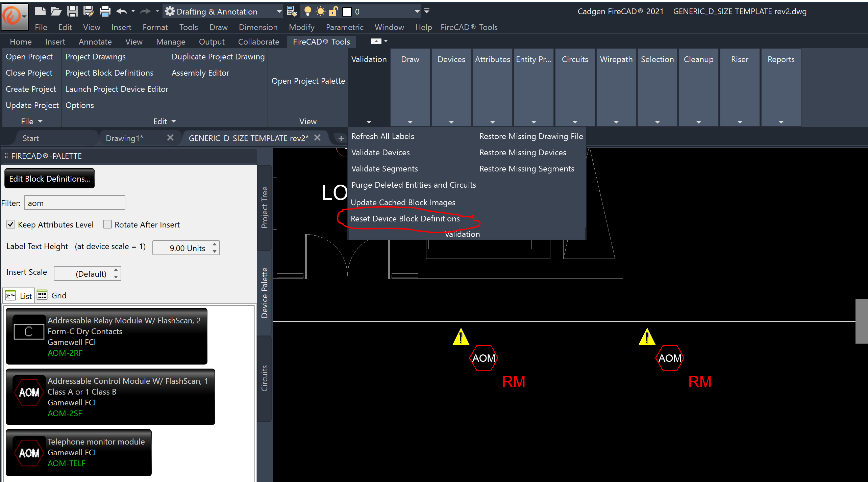This screenshot has height=482, width=868.
Task: Decrease Label Text Height spinner
Action: click(x=215, y=251)
